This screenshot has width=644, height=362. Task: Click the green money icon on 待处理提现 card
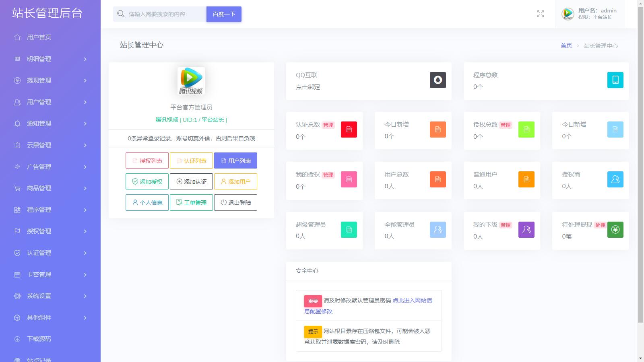[x=615, y=230]
